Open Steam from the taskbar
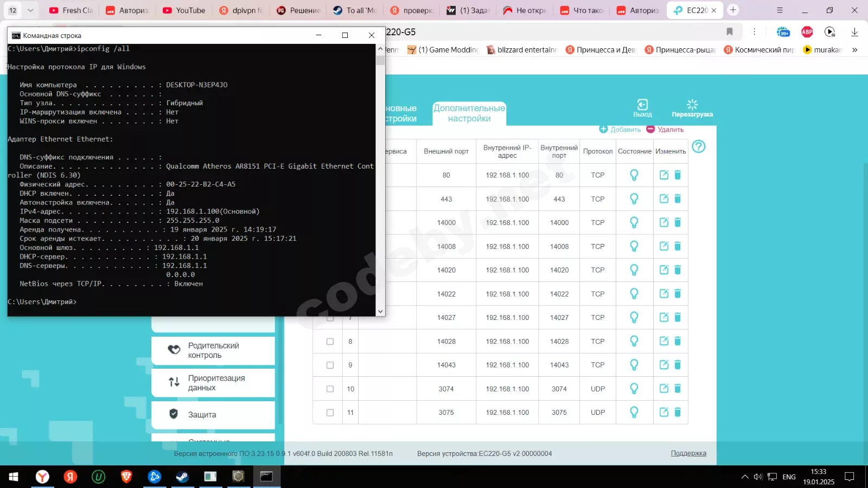868x488 pixels. point(182,477)
